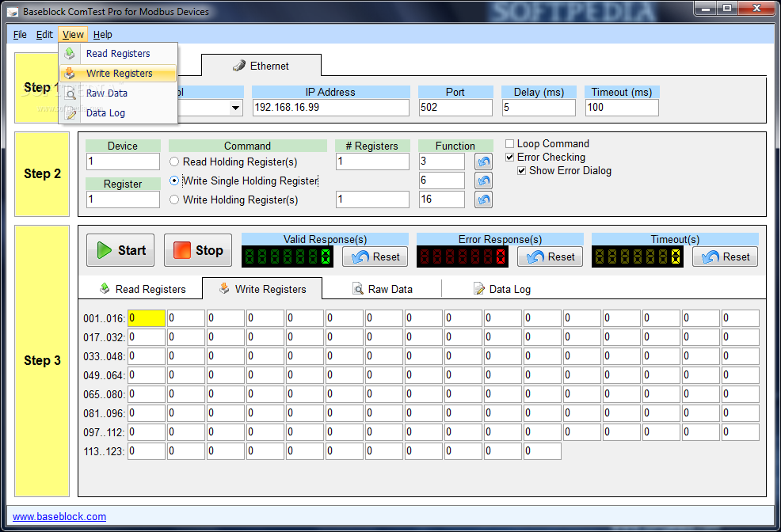
Task: Select the Write Registers tab in Step 3
Action: 262,289
